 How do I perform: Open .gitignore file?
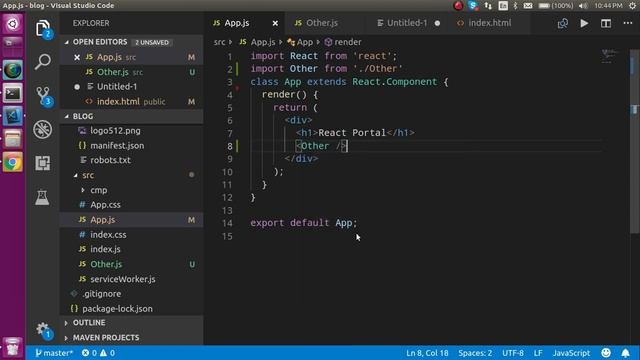(131, 294)
